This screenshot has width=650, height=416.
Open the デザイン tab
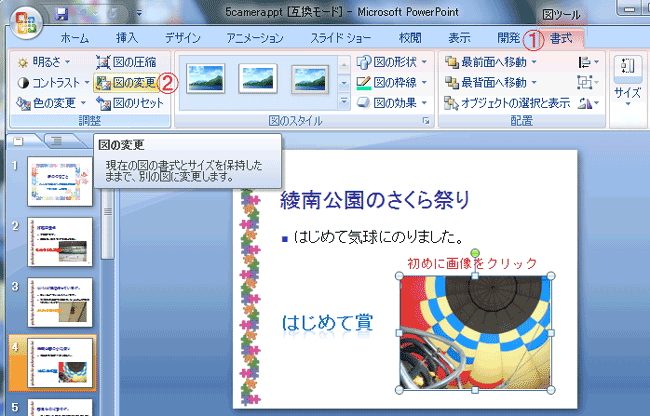183,38
